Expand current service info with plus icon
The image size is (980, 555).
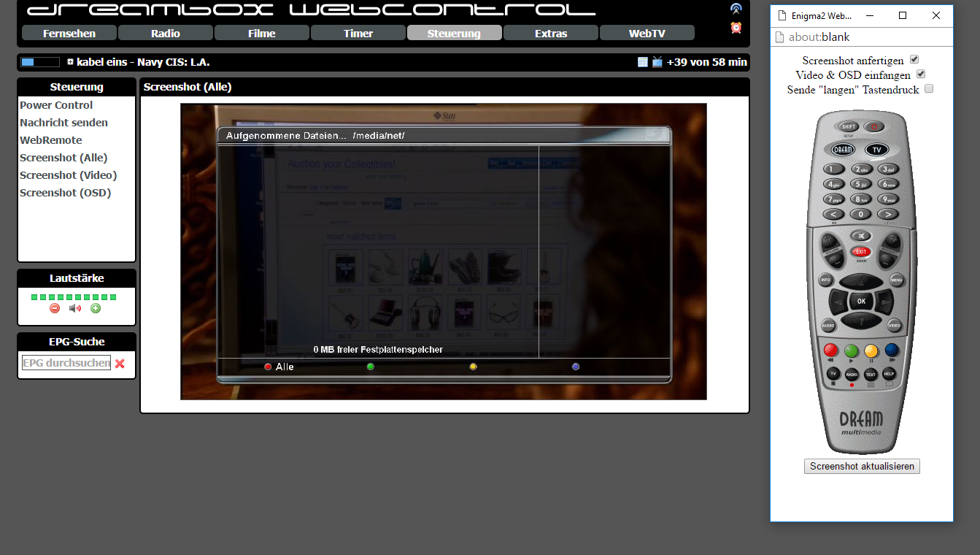click(70, 62)
